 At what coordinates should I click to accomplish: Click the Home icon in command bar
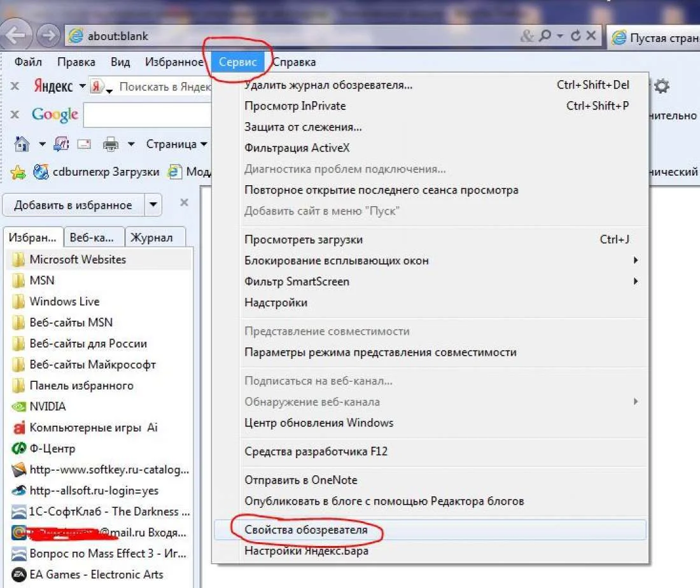(22, 144)
